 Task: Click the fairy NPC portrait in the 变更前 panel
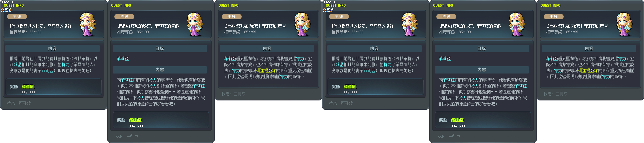point(89,24)
